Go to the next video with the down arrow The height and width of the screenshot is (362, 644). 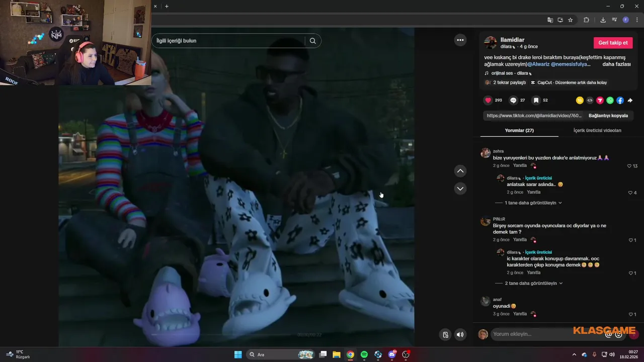[x=460, y=189]
